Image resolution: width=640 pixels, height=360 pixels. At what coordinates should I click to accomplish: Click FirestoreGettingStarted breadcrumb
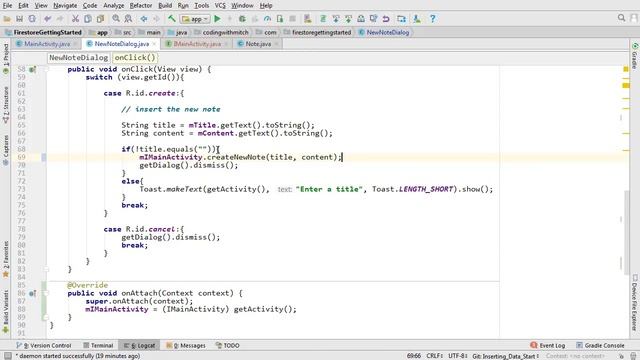coord(43,32)
